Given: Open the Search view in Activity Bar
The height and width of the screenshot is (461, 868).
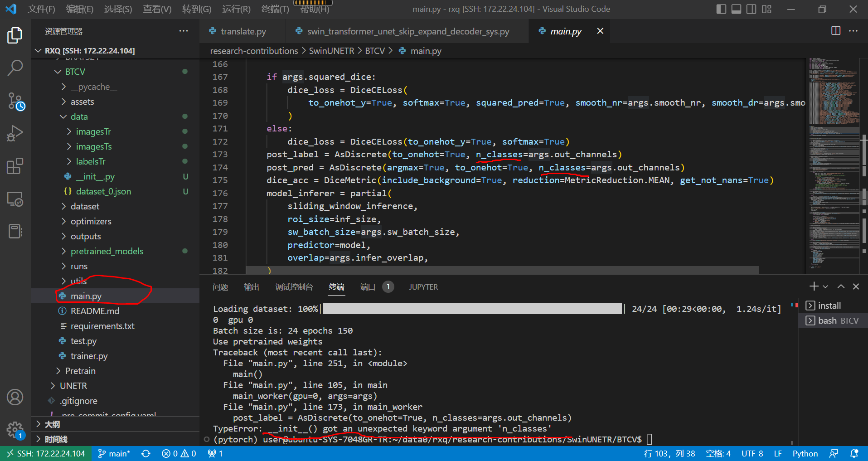Looking at the screenshot, I should click(15, 67).
